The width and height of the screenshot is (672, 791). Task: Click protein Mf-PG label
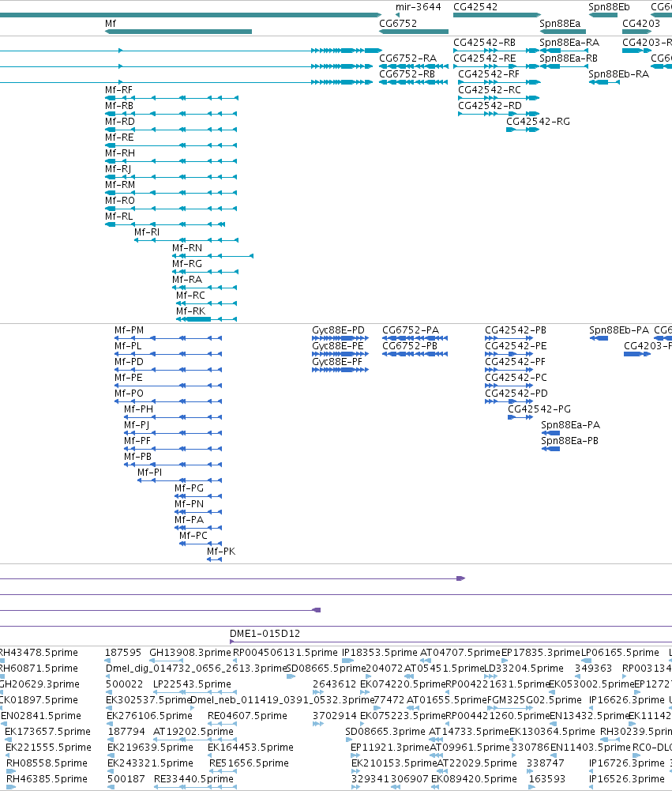click(x=189, y=488)
